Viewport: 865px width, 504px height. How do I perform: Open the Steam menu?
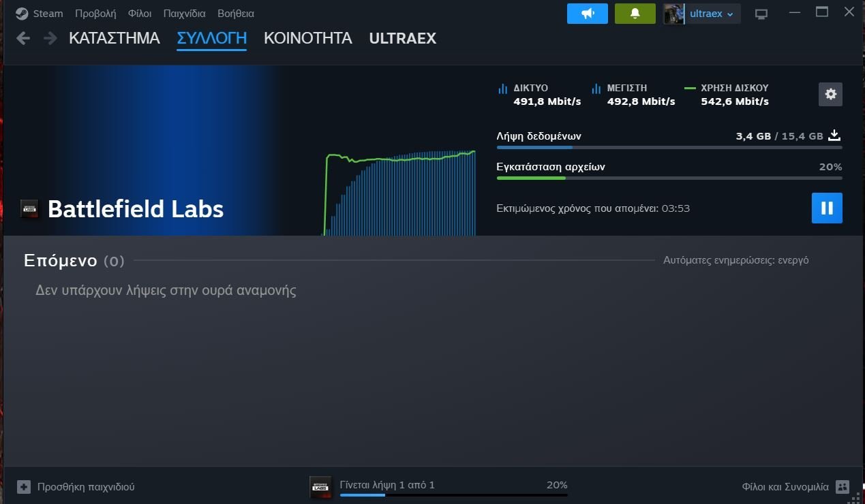pos(48,14)
